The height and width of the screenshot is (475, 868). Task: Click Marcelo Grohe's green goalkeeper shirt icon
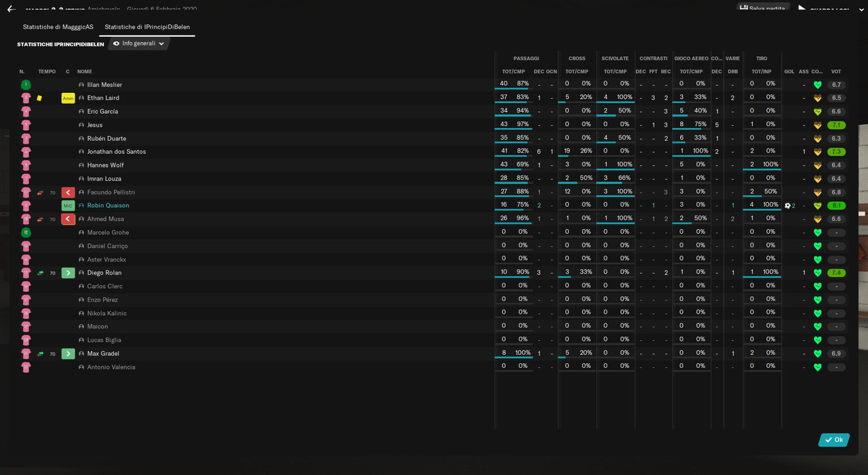(x=26, y=232)
